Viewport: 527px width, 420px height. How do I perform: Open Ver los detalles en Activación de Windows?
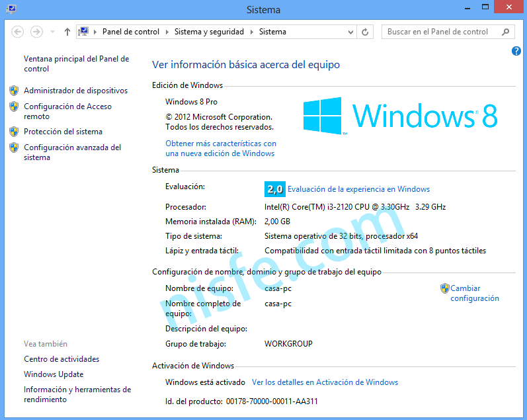325,382
